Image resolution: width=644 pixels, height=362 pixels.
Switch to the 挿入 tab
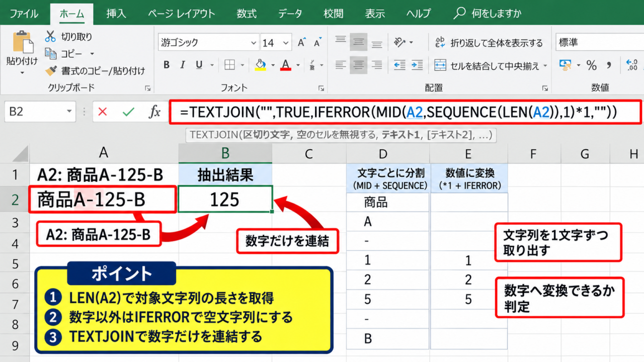click(x=116, y=14)
